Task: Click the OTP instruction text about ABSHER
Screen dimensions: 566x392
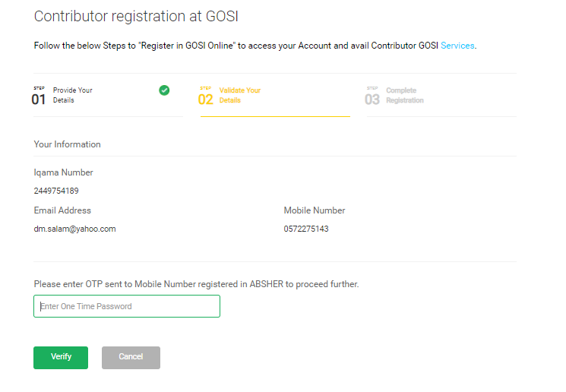Action: click(196, 284)
